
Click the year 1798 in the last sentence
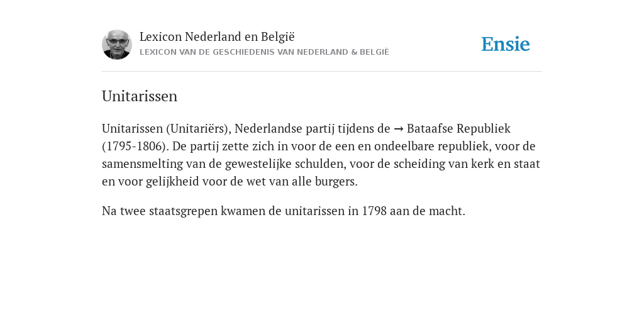pos(374,211)
